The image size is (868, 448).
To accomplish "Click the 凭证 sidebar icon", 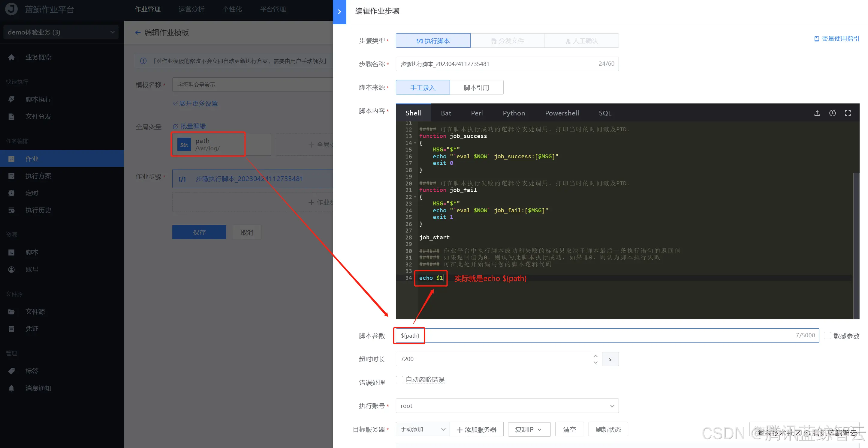I will pos(11,329).
